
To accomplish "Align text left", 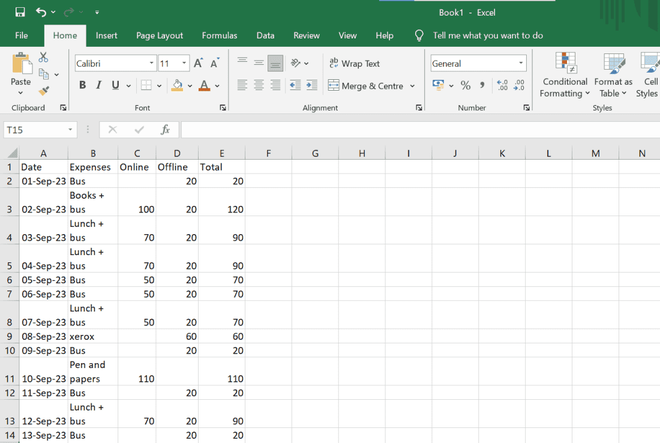I will (x=242, y=85).
